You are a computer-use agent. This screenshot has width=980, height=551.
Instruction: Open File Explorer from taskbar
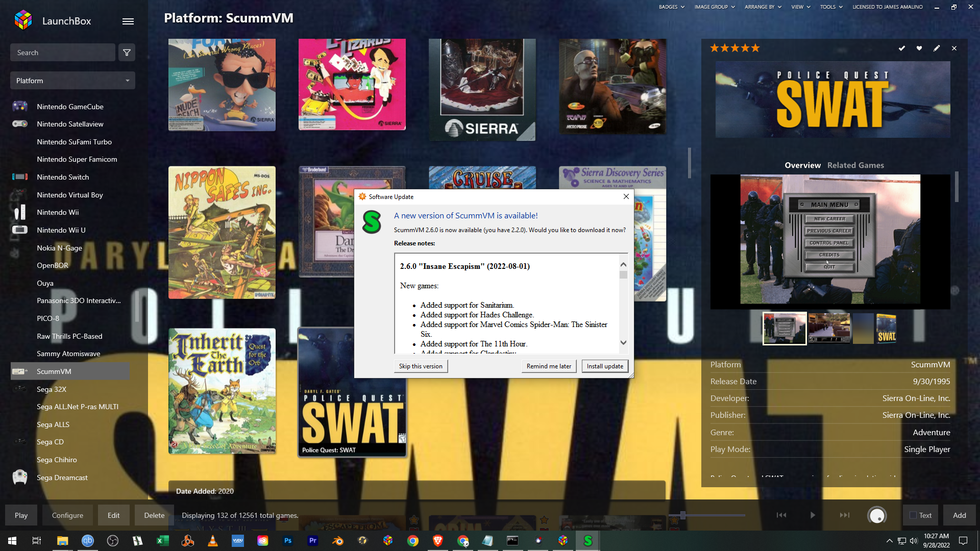[62, 541]
